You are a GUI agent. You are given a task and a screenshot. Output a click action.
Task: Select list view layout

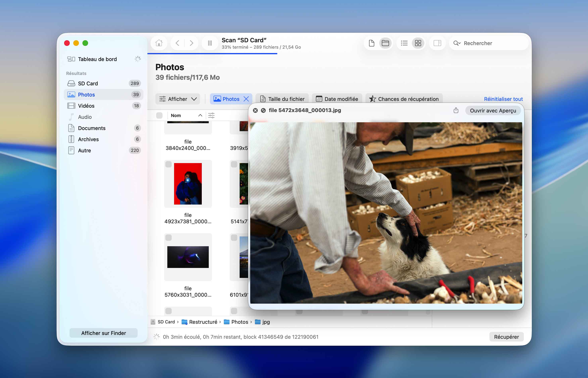point(404,43)
